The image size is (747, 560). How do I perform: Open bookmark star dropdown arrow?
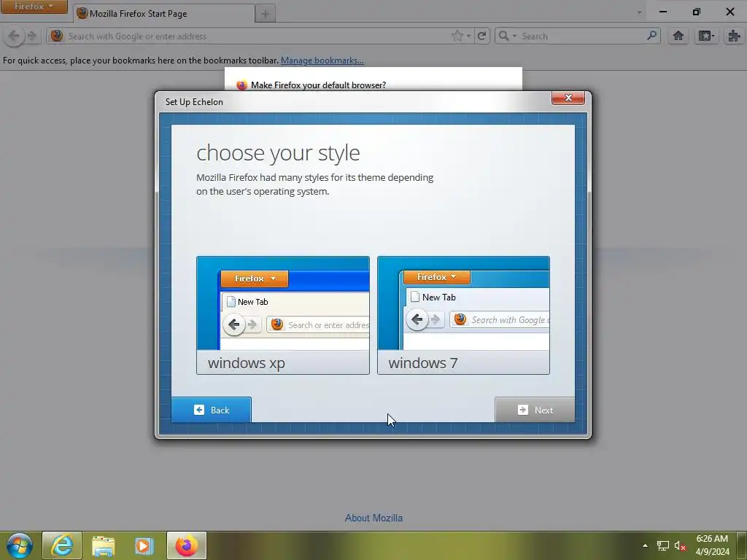(x=469, y=36)
